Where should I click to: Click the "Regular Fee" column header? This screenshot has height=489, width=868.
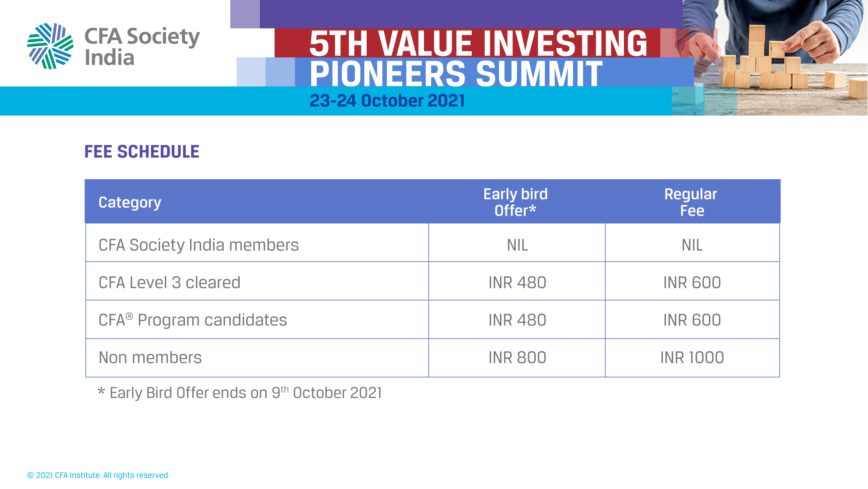click(692, 202)
